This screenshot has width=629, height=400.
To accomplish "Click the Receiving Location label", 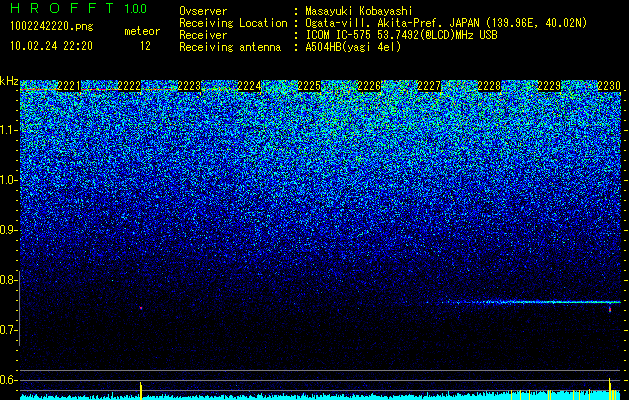I will tap(233, 23).
